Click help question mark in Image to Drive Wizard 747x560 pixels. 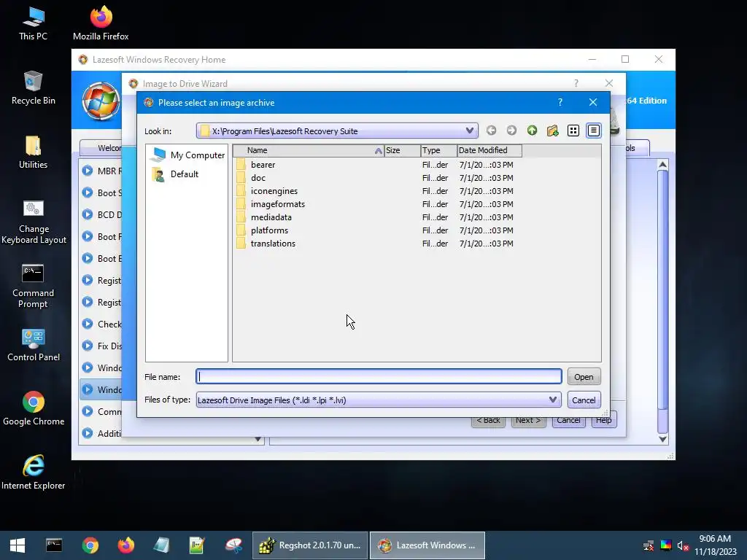point(576,83)
